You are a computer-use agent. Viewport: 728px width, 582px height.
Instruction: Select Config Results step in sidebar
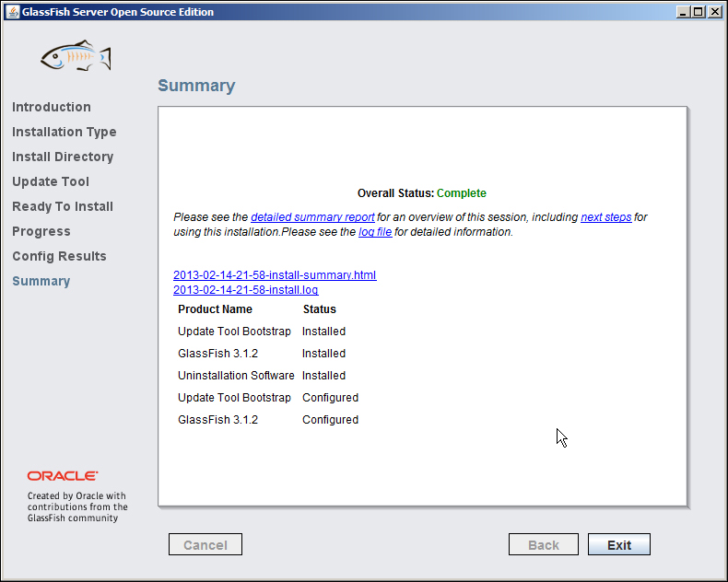[59, 256]
